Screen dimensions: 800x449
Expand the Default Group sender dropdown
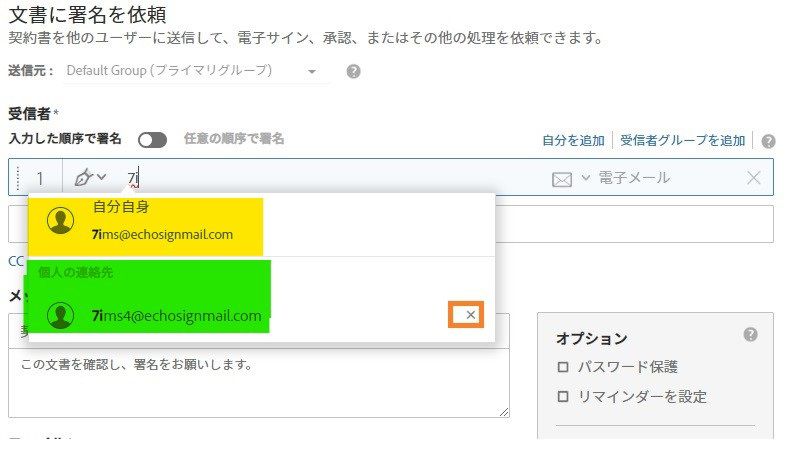pyautogui.click(x=312, y=72)
